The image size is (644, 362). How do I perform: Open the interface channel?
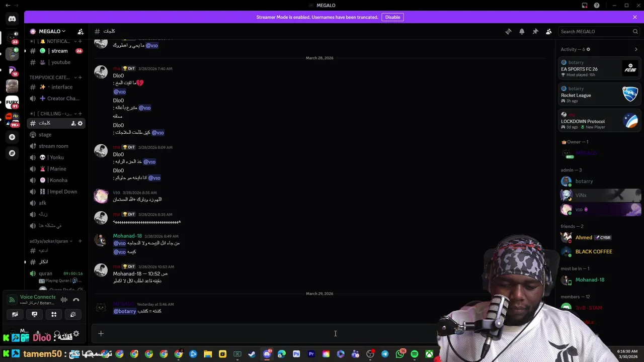[x=56, y=87]
